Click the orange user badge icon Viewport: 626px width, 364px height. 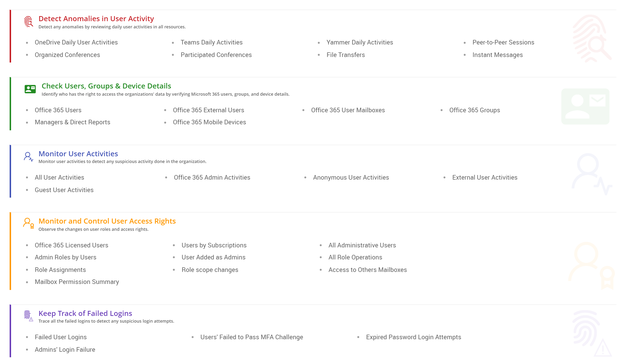[28, 223]
